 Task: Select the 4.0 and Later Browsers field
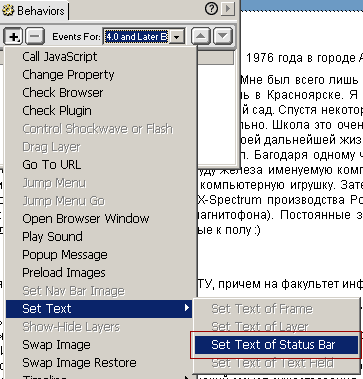(137, 36)
